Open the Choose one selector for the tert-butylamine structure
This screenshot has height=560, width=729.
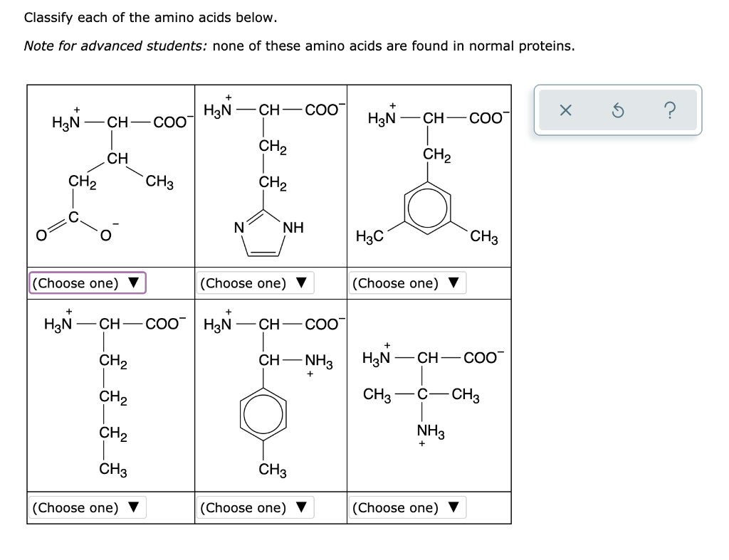[x=406, y=508]
